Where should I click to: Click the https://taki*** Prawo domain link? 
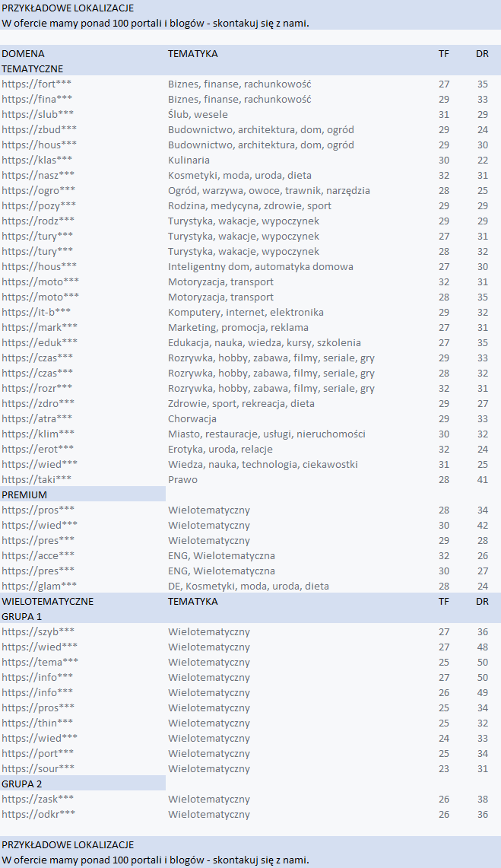(36, 479)
